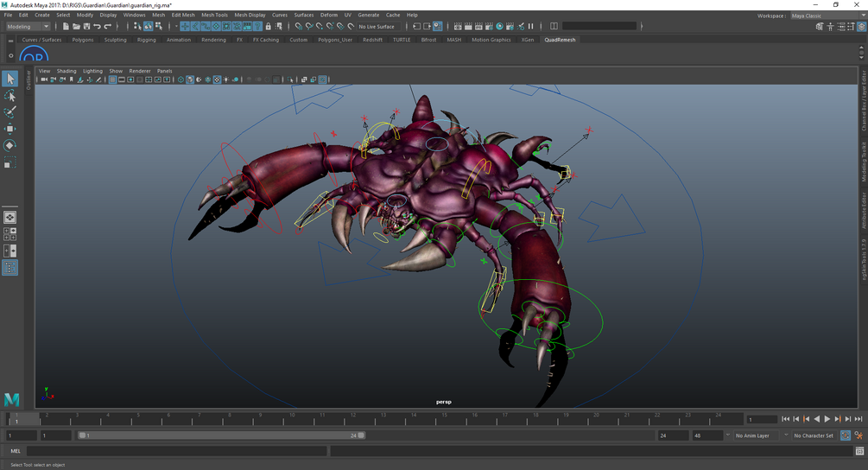The image size is (868, 470).
Task: Choose the Lasso select tool
Action: [10, 96]
